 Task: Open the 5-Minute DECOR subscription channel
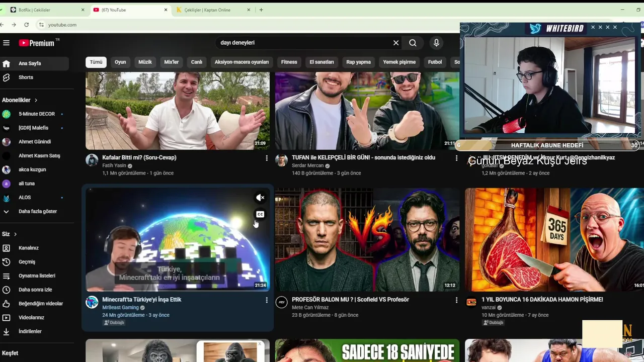point(35,114)
